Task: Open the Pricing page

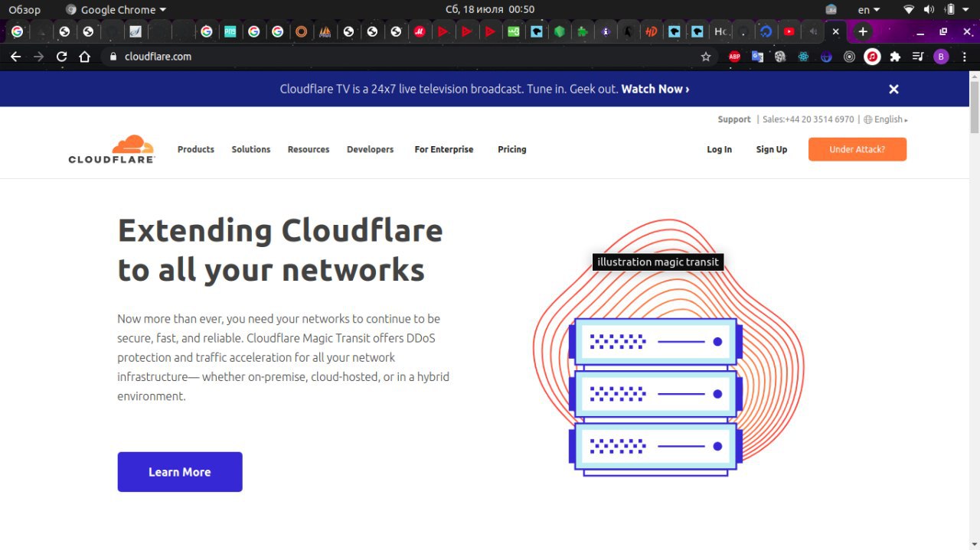Action: click(512, 149)
